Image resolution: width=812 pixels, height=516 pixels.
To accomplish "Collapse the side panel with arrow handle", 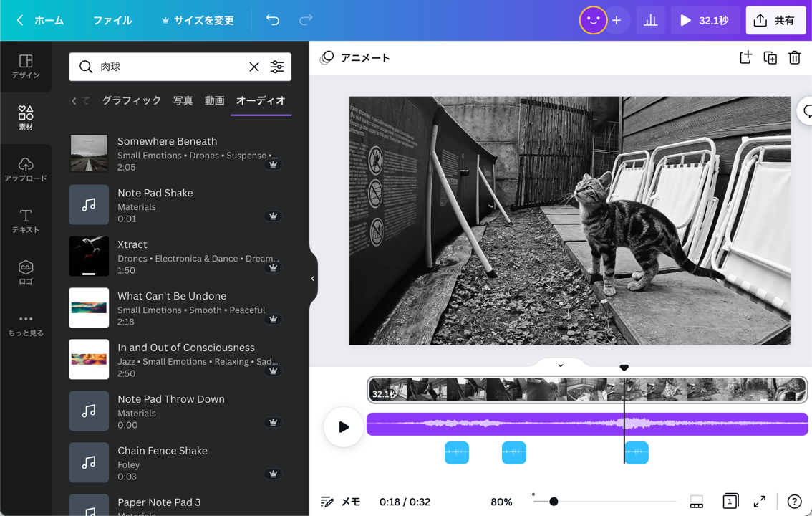I will point(313,278).
